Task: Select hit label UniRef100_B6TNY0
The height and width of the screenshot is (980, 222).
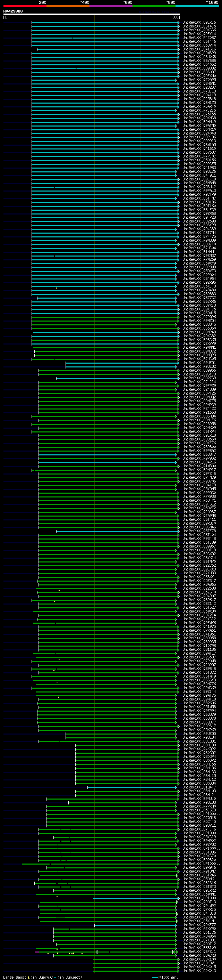Action: 199,561
